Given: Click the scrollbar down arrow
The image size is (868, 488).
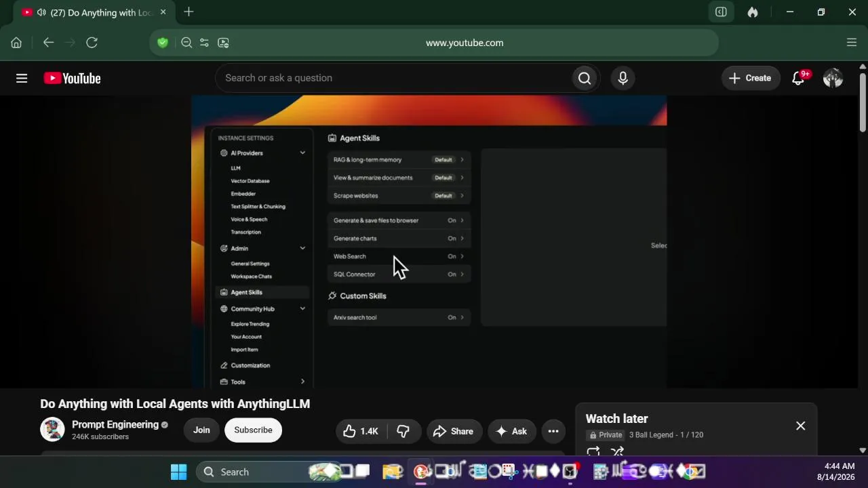Looking at the screenshot, I should (863, 450).
